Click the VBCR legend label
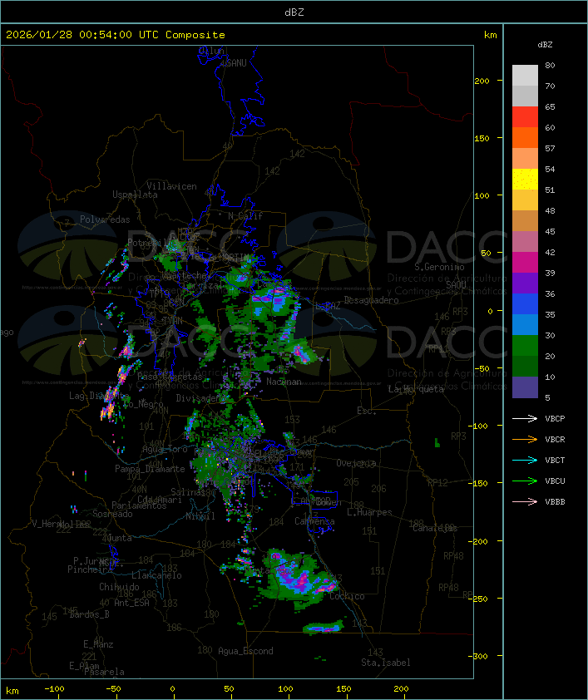Screen dimensions: 588x700 [555, 440]
